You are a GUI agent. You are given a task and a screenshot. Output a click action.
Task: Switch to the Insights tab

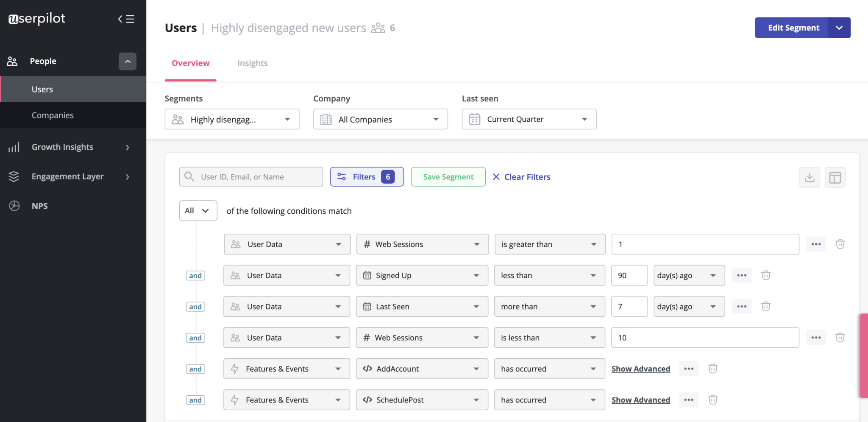[253, 63]
